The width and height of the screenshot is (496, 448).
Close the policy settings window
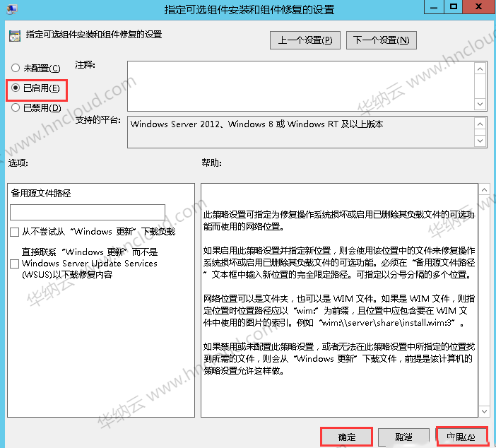coord(478,7)
